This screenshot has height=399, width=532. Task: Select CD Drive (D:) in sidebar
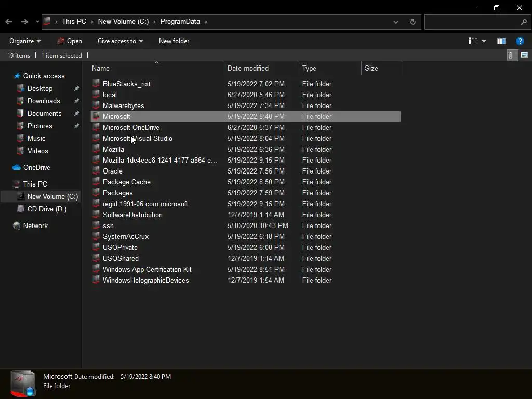[47, 209]
